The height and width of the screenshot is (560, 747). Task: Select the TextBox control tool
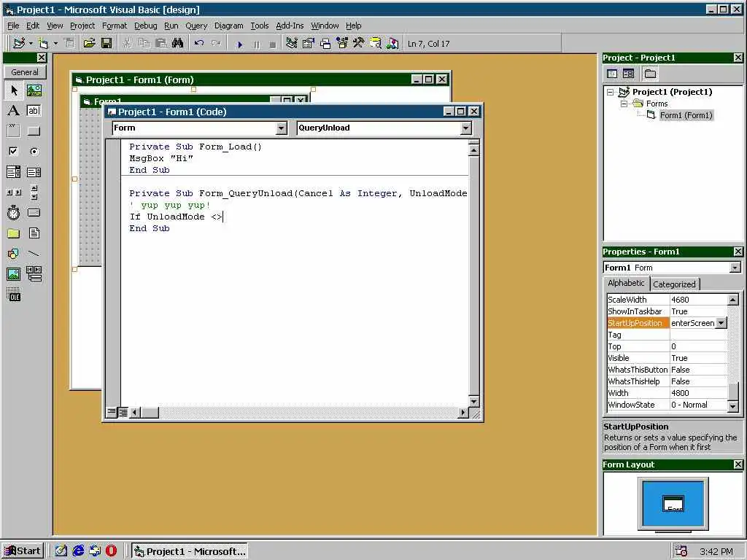pos(34,111)
